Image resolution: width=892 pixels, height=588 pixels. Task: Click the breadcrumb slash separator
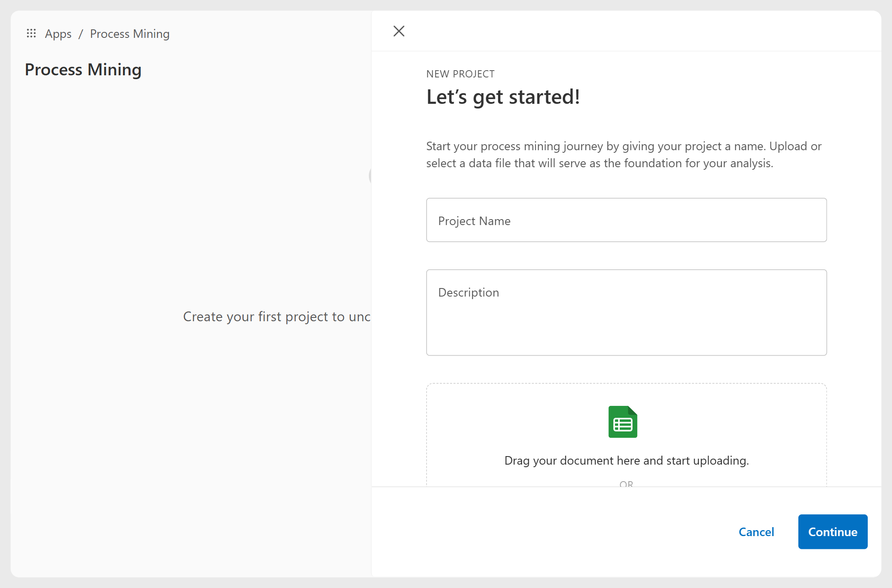click(x=80, y=34)
